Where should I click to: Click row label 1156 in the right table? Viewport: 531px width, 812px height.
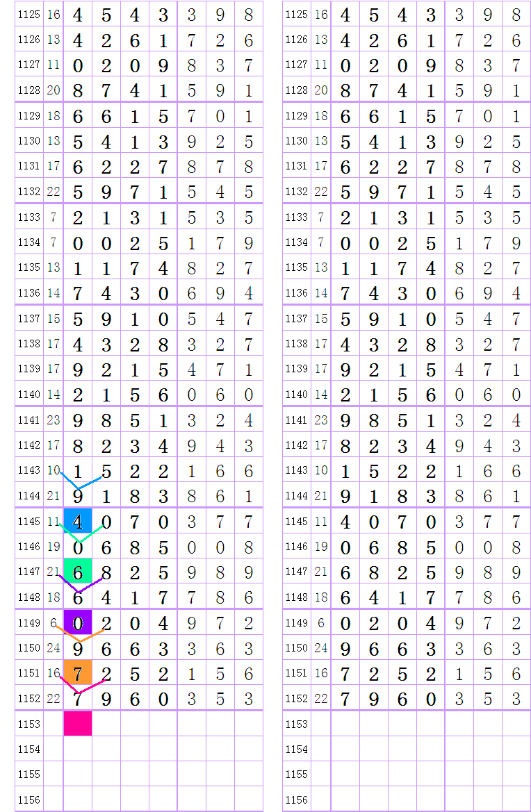pyautogui.click(x=296, y=799)
